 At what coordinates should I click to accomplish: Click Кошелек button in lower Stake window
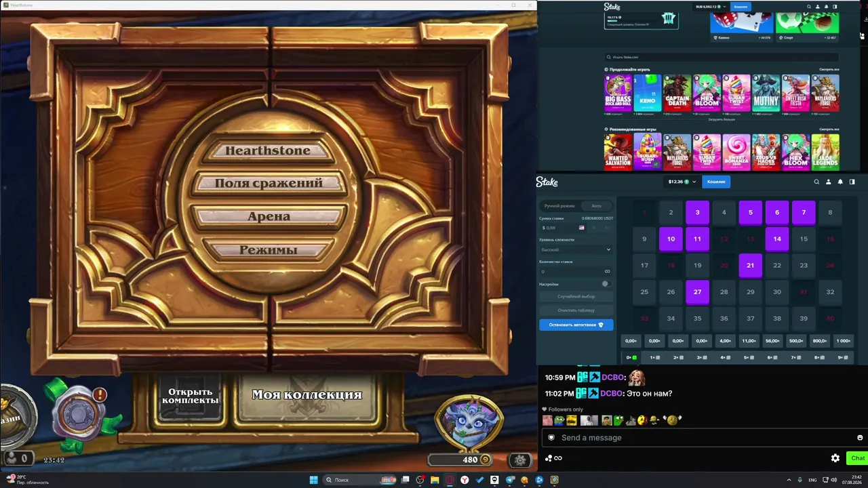[x=716, y=182]
